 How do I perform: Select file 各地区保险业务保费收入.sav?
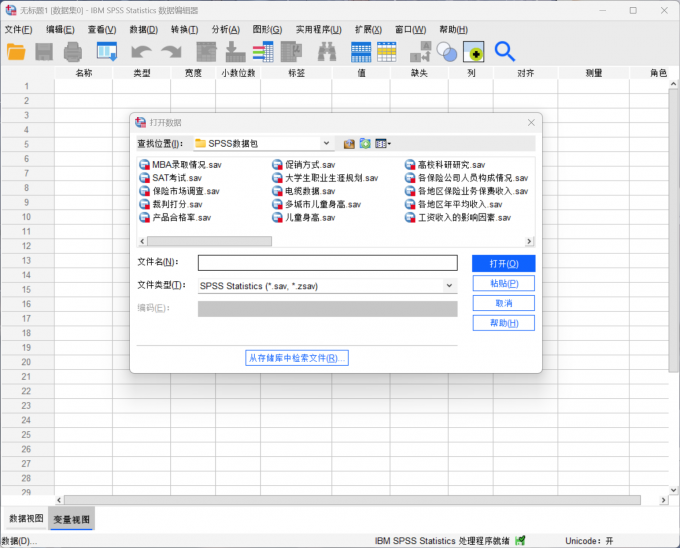pos(467,191)
